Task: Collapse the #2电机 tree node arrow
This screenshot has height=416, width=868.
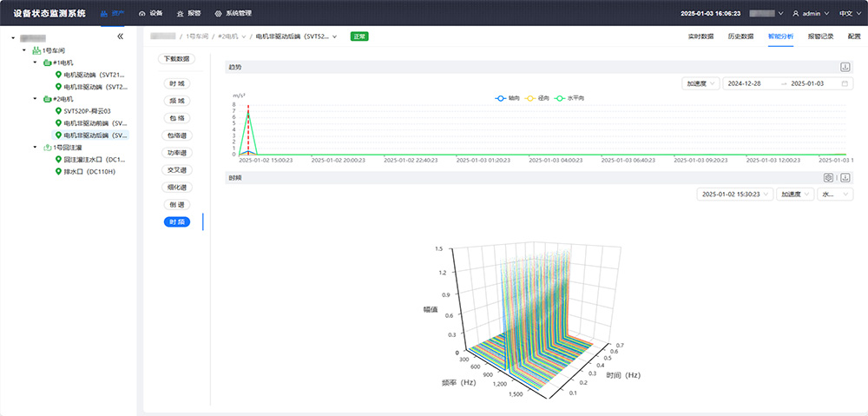Action: (x=35, y=99)
